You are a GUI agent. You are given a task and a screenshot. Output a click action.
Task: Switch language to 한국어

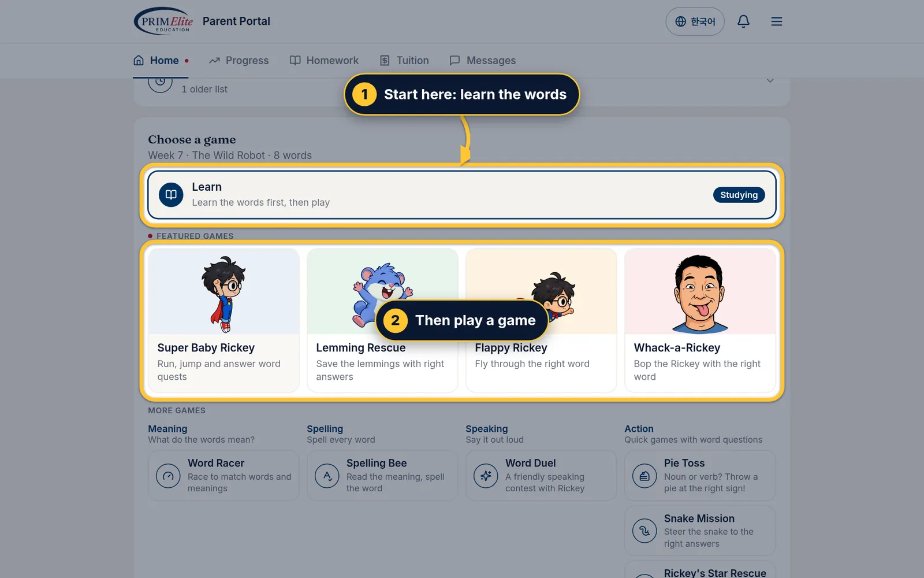[x=695, y=21]
